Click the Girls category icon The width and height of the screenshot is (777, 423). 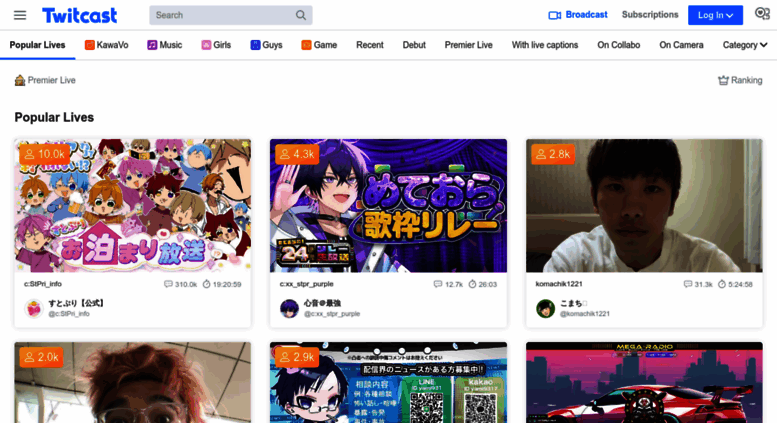[206, 45]
